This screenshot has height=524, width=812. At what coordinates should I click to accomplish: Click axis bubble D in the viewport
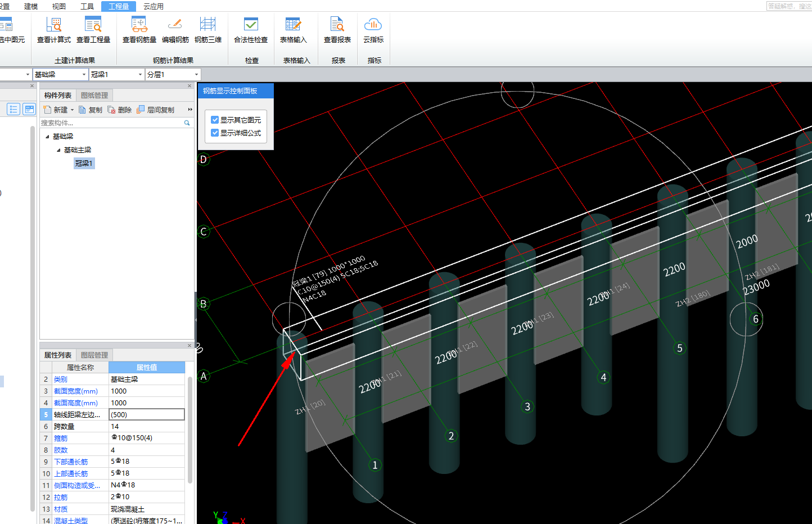[204, 159]
